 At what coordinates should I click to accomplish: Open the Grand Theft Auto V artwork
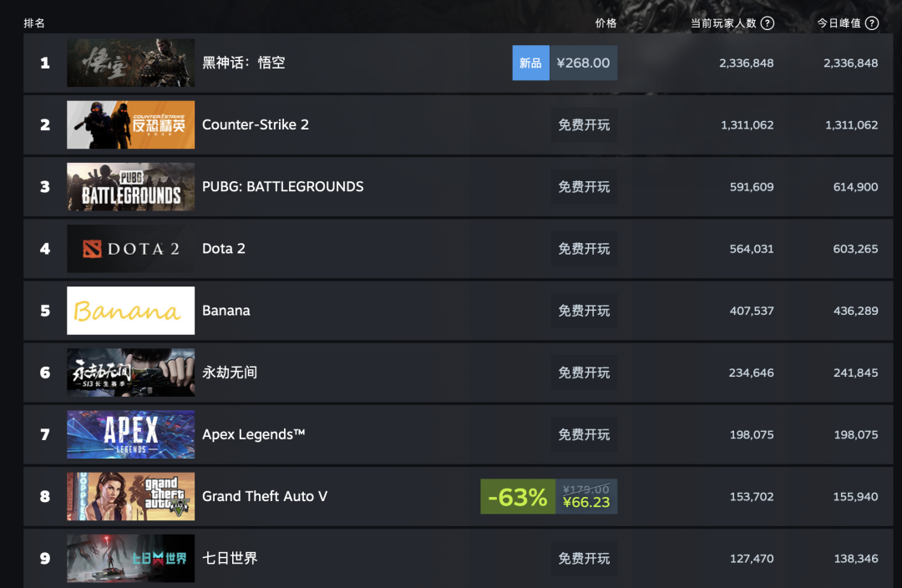pos(130,496)
